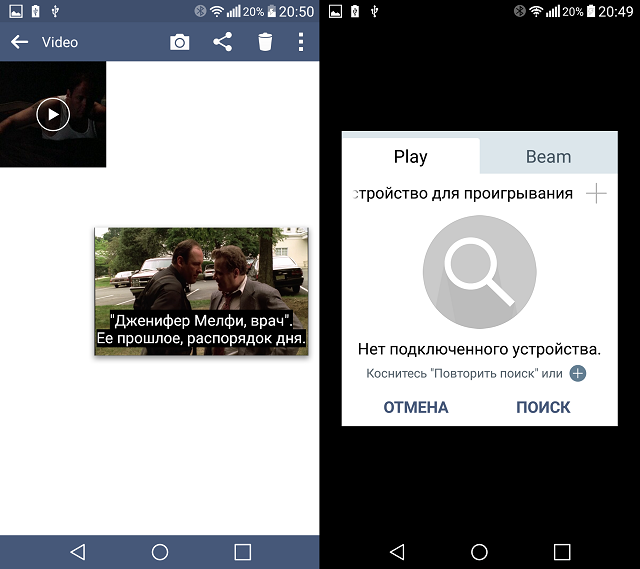640x569 pixels.
Task: Tap USB icon in left status bar
Action: point(55,11)
